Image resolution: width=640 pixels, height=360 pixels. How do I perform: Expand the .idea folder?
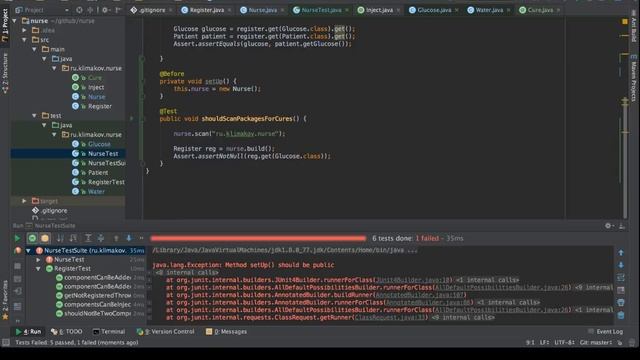[x=24, y=30]
